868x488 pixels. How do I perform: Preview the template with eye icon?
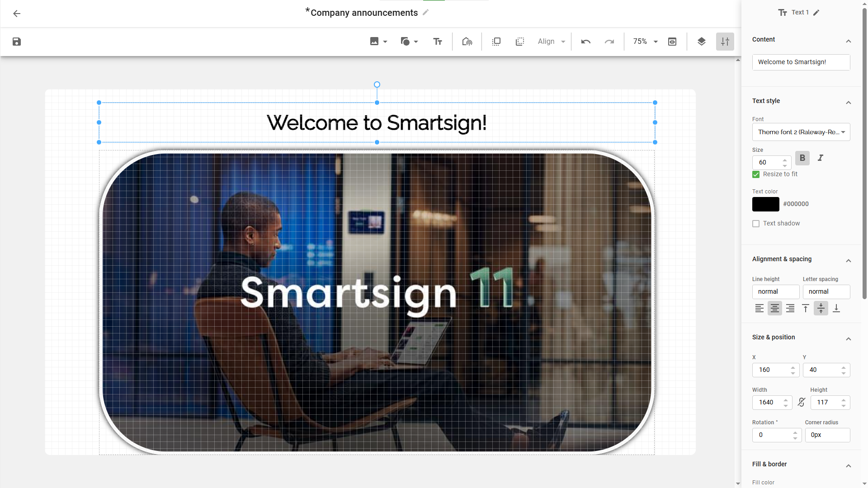[x=672, y=42]
